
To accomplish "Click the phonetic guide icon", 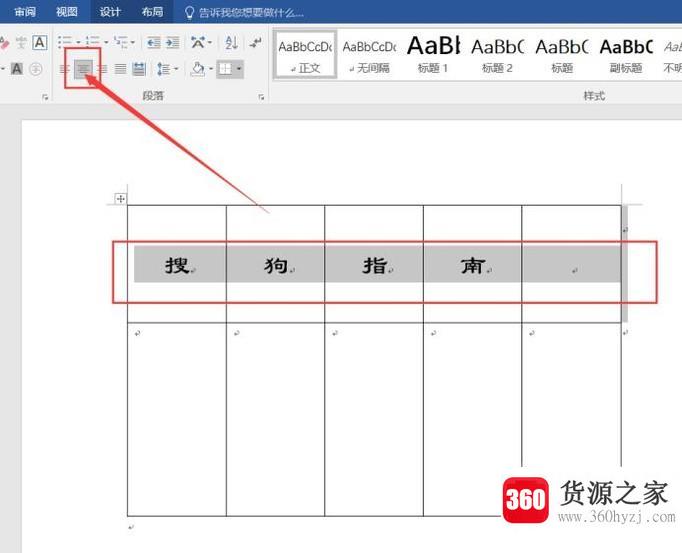I will point(21,43).
